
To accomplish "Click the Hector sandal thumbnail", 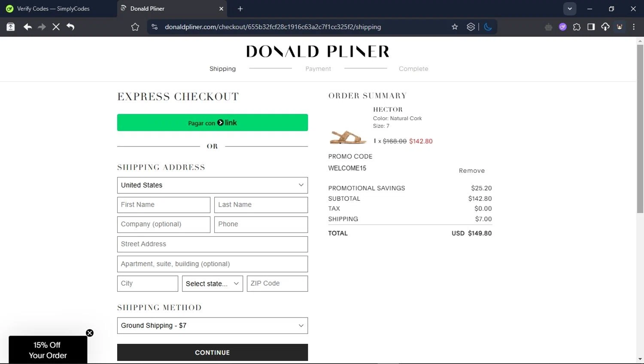I will pyautogui.click(x=348, y=137).
